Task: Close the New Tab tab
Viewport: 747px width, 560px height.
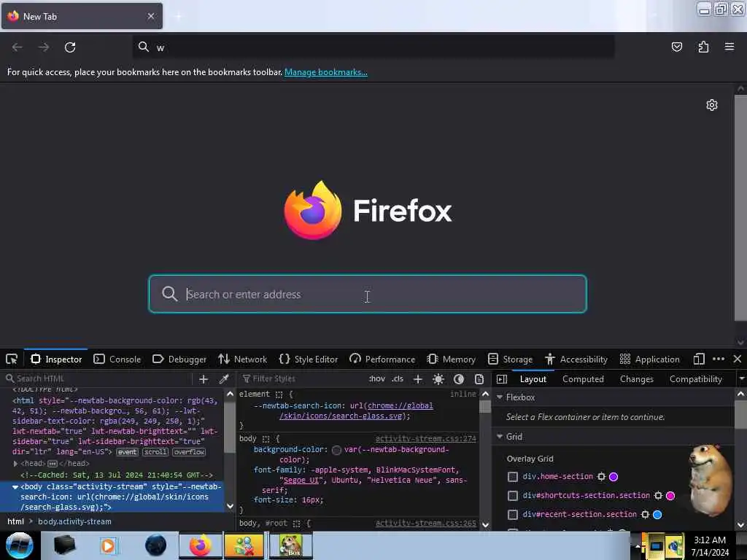Action: [150, 16]
